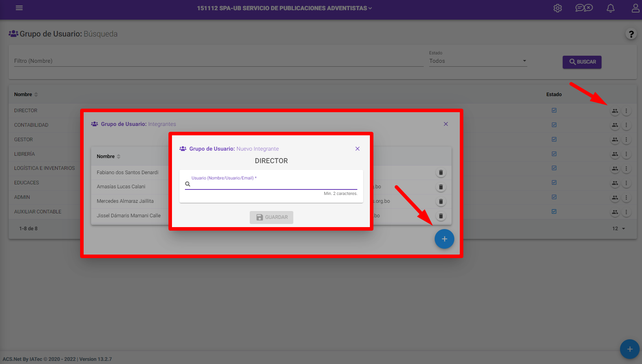The height and width of the screenshot is (364, 642).
Task: Open more options for CONTABILIDAD row
Action: pyautogui.click(x=626, y=125)
